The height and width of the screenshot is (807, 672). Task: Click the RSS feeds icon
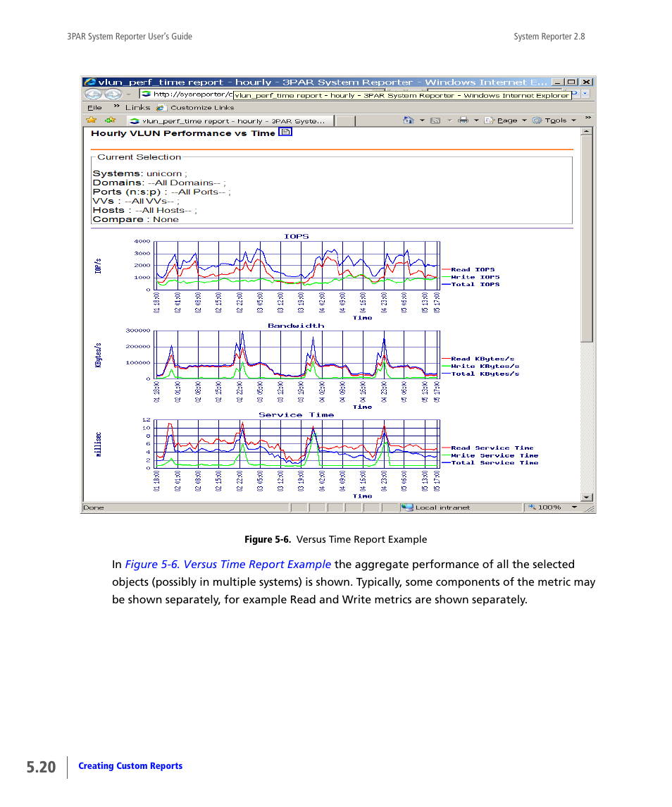435,121
